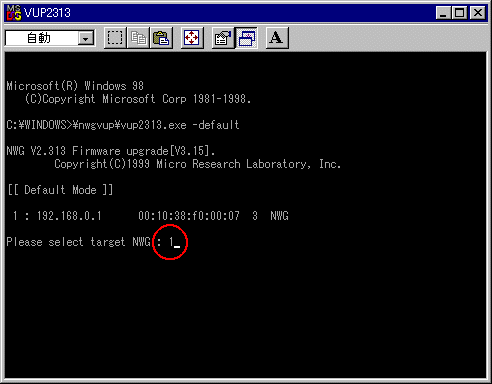
Task: Maximize the VUP2313 window
Action: point(459,13)
